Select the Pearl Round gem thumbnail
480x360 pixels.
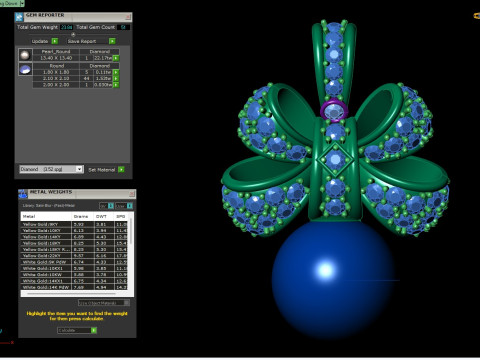pos(25,55)
